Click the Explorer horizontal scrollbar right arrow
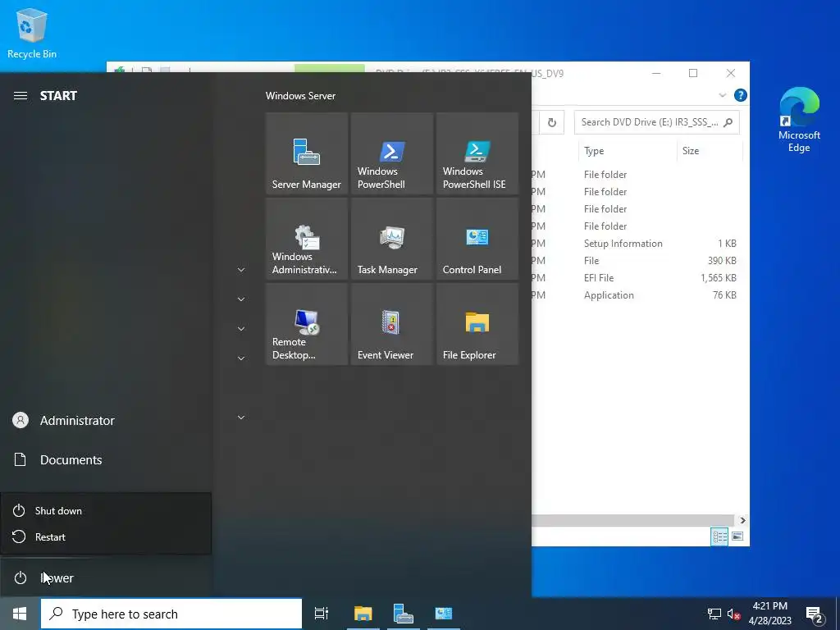 point(742,520)
